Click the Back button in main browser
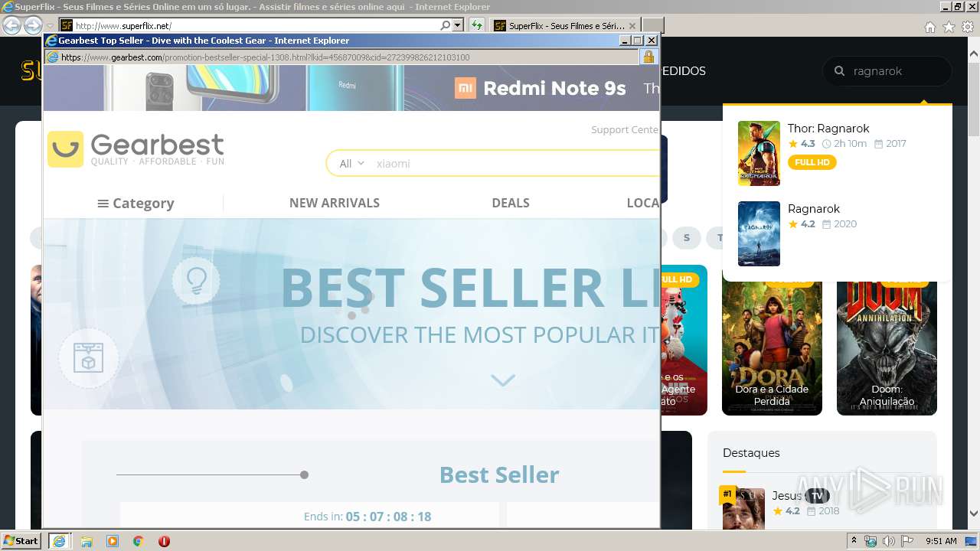980x551 pixels. click(x=11, y=25)
